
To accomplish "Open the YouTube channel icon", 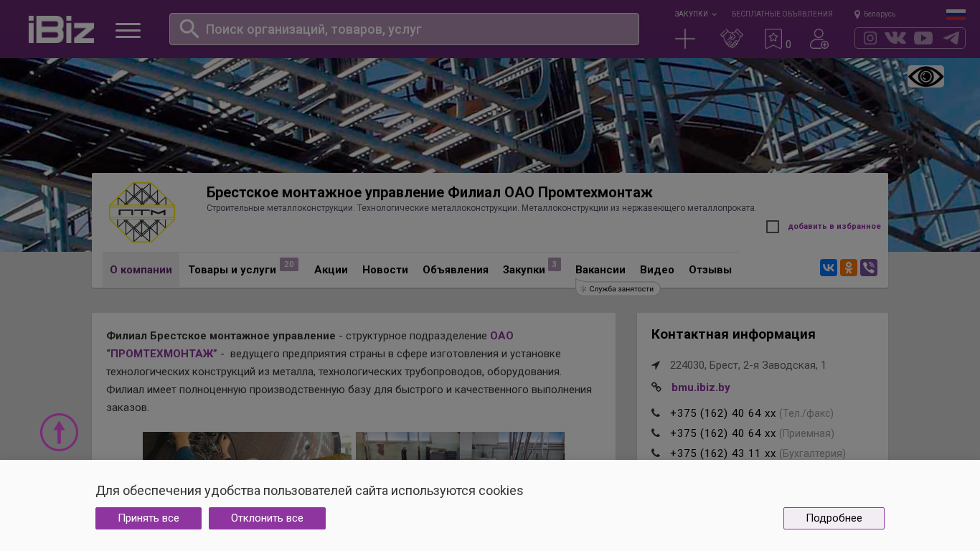I will click(x=923, y=38).
